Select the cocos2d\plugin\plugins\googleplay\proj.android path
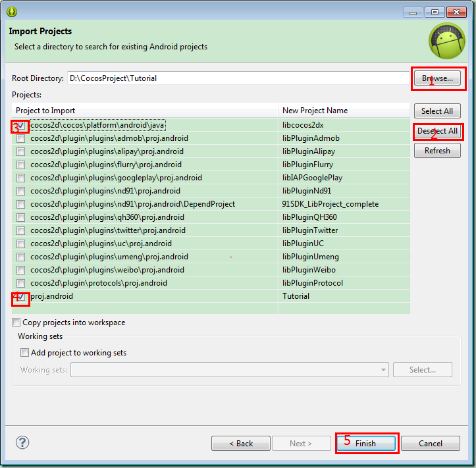Viewport: 476px width, 468px height. pyautogui.click(x=116, y=178)
